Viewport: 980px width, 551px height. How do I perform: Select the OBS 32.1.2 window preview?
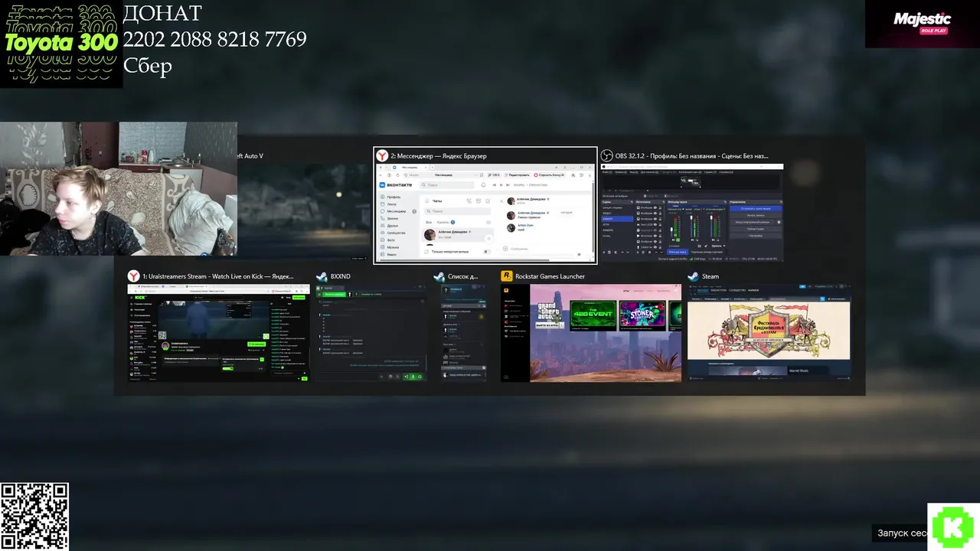[x=692, y=212]
